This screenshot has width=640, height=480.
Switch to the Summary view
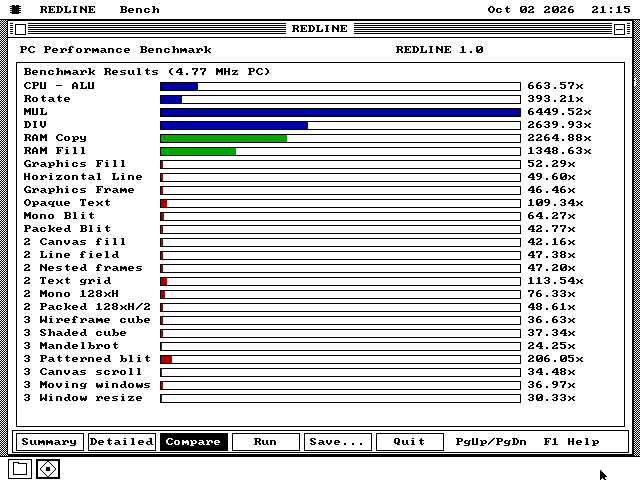pyautogui.click(x=49, y=442)
